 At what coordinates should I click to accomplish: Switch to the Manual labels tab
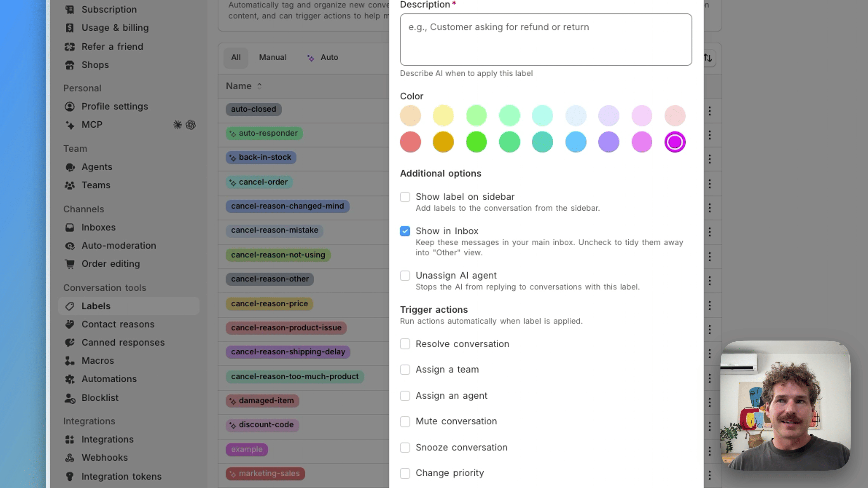tap(273, 58)
